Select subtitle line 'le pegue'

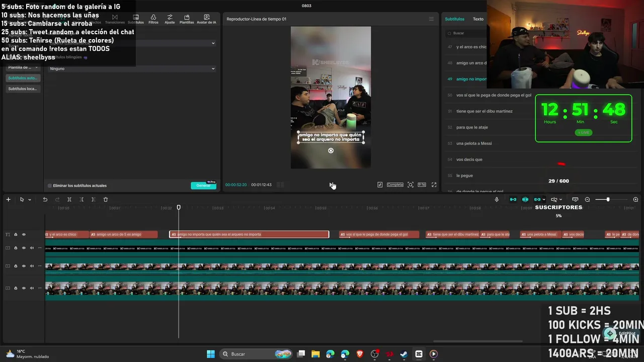point(464,175)
